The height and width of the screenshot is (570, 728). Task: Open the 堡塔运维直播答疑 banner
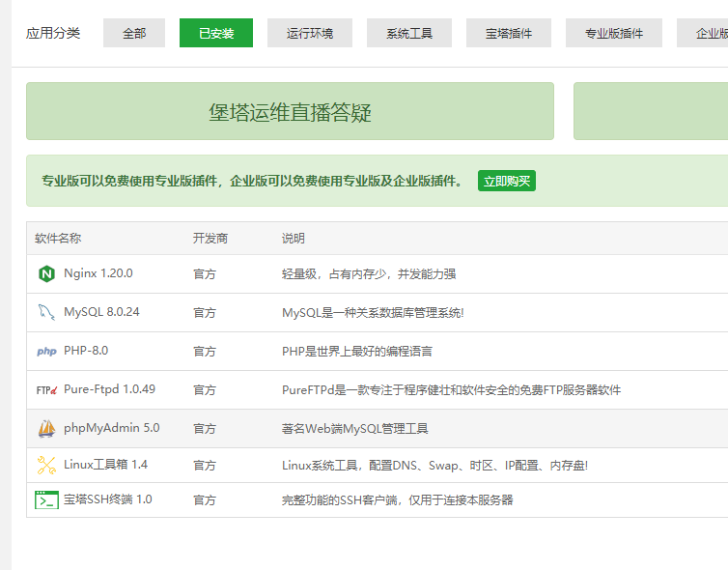(x=290, y=111)
